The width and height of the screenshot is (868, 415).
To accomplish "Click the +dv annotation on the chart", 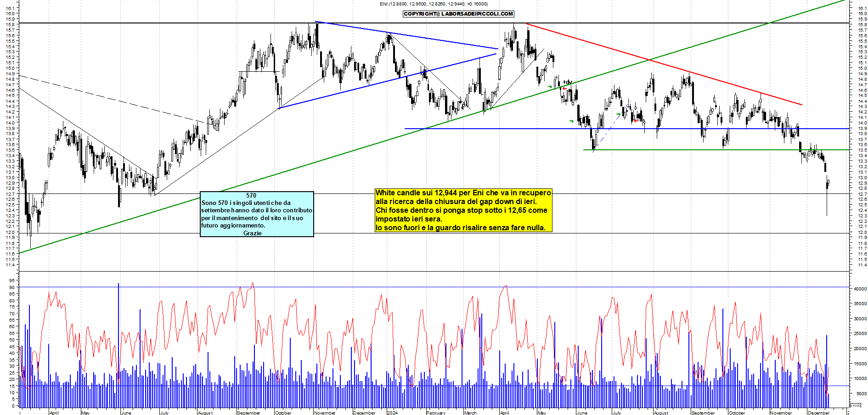I will 568,82.
